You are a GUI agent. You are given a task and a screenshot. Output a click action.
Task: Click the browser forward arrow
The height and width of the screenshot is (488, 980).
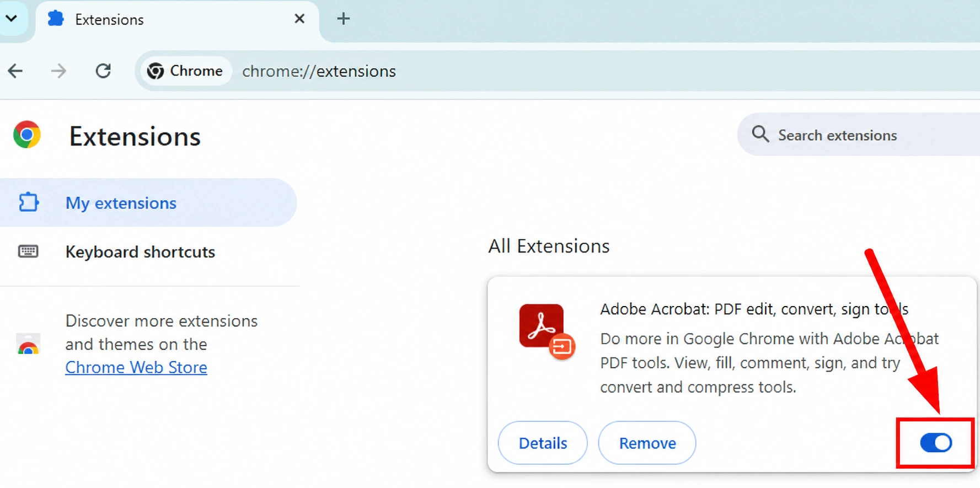point(58,71)
